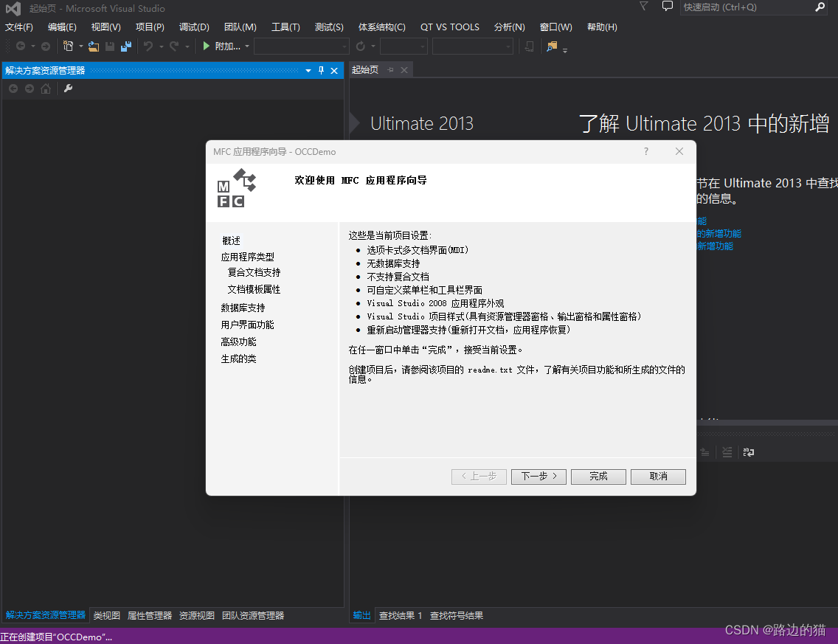
Task: Click the MFC wizard help question mark
Action: [x=646, y=152]
